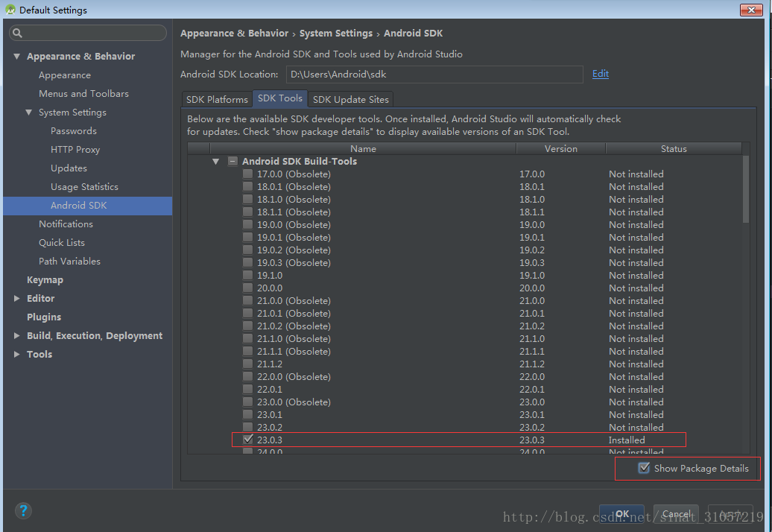Click the search magnifier icon
Image resolution: width=772 pixels, height=532 pixels.
(x=17, y=34)
